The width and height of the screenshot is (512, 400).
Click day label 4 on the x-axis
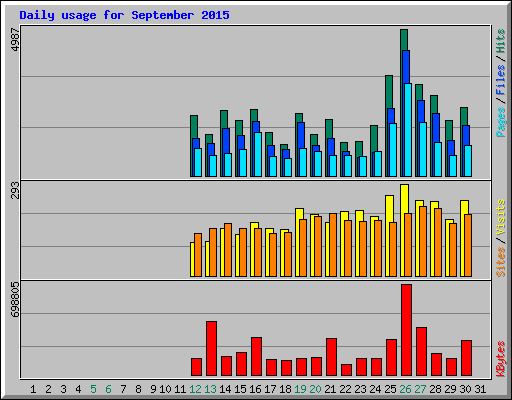[78, 389]
